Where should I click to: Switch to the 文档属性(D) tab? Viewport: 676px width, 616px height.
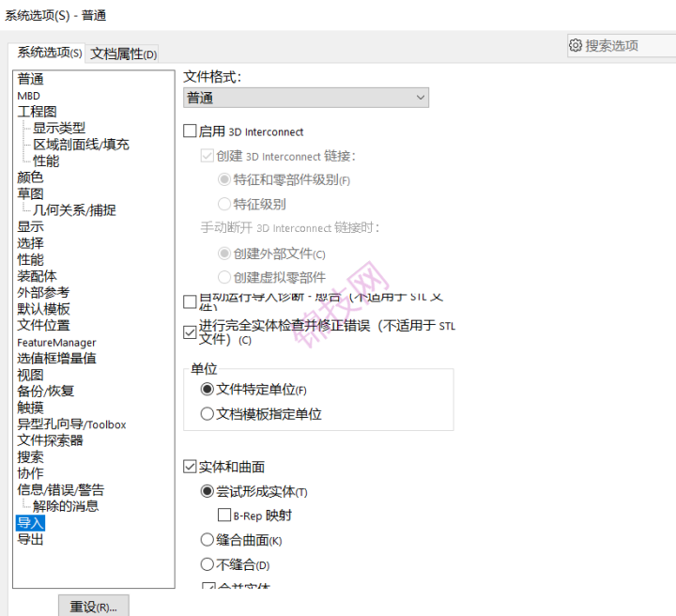coord(123,54)
